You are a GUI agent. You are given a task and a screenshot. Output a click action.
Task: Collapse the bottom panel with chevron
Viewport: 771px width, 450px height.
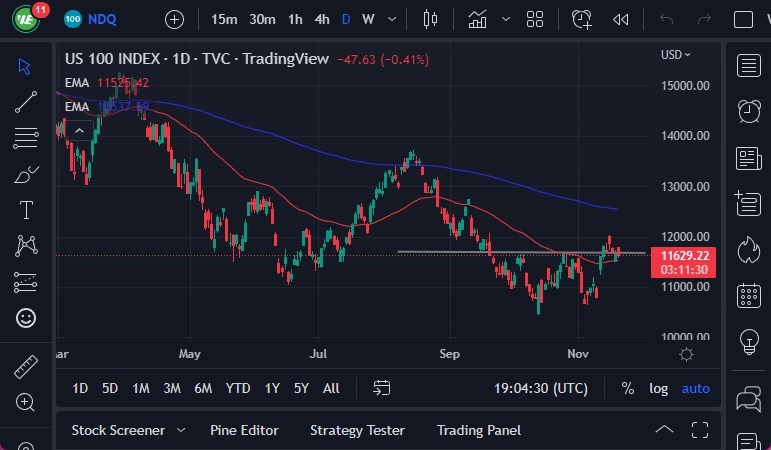[x=664, y=430]
